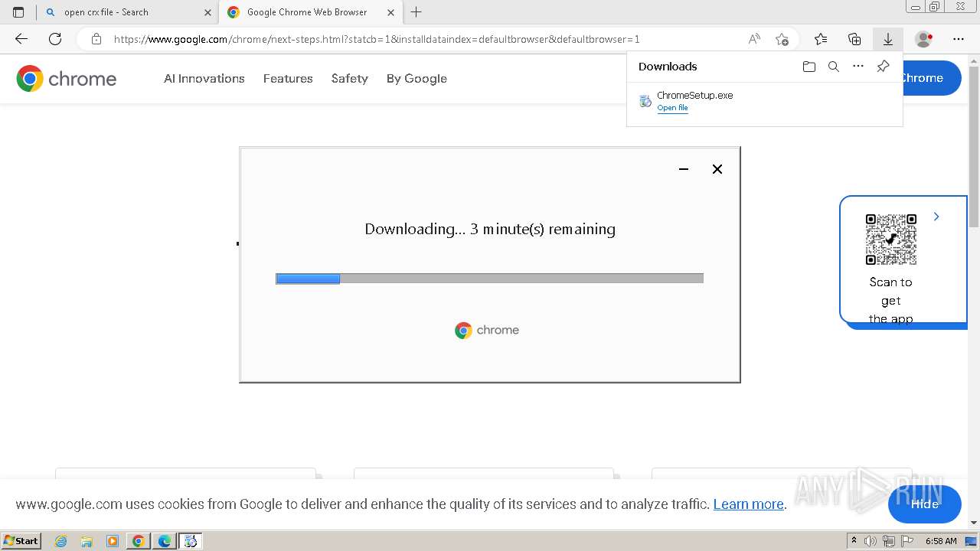The width and height of the screenshot is (980, 551).
Task: Open the Favorites list icon
Action: [x=821, y=39]
